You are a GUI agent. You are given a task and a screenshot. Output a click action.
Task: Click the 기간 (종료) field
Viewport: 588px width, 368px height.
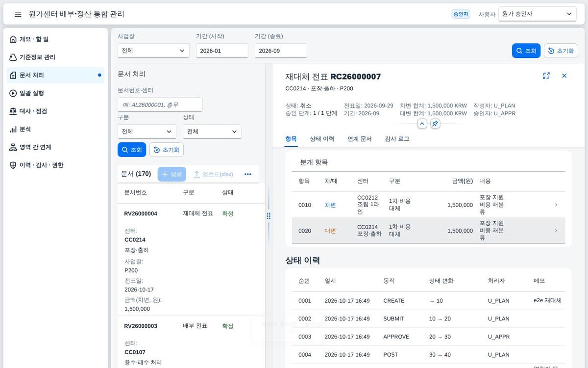click(281, 51)
